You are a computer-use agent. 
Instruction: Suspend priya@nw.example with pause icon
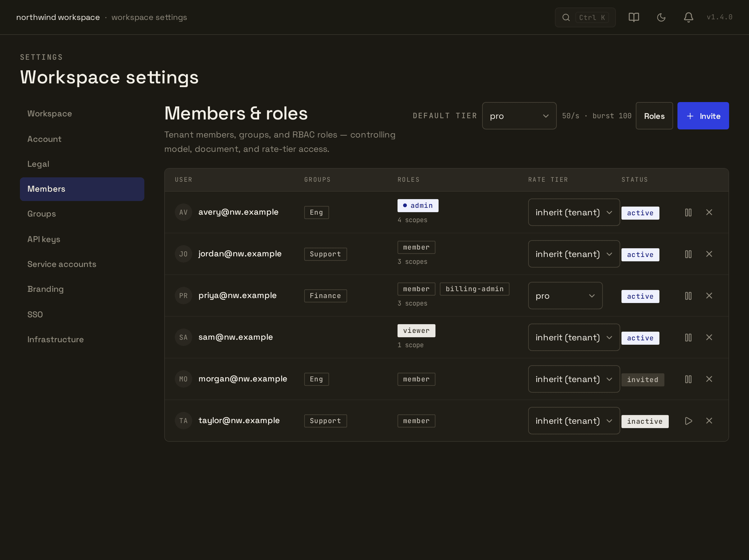click(688, 296)
